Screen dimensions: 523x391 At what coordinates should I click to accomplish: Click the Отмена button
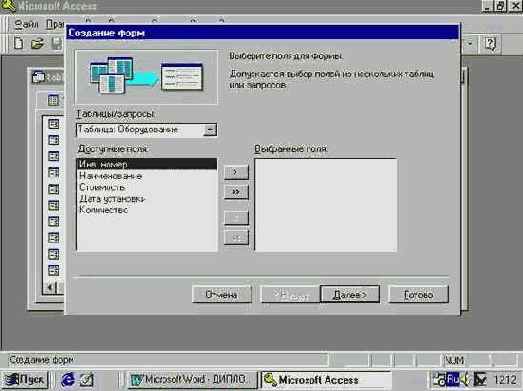pyautogui.click(x=222, y=295)
